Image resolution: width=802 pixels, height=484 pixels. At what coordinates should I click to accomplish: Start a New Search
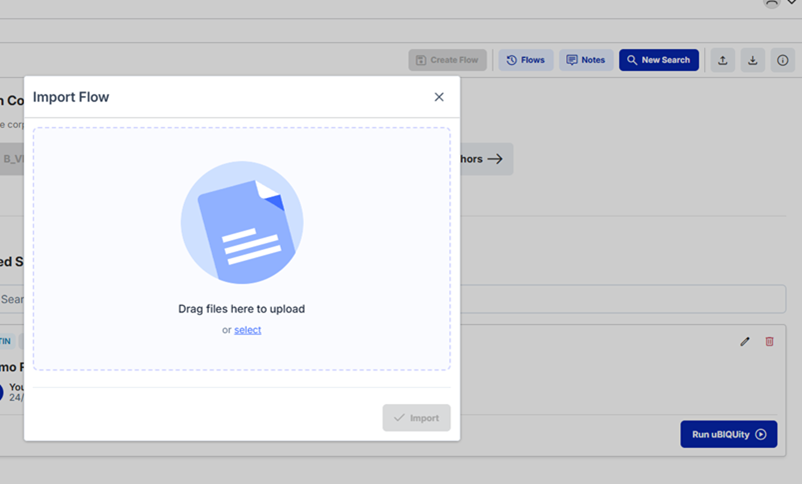[658, 60]
